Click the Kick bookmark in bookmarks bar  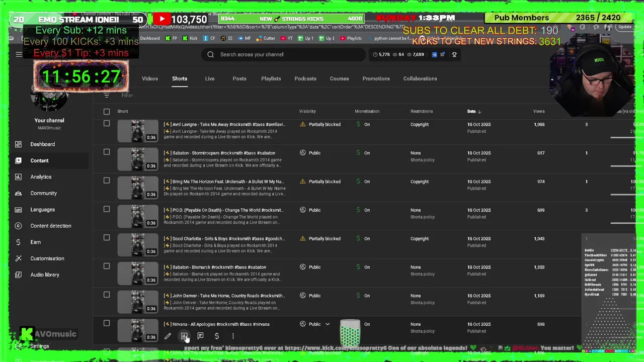(190, 38)
